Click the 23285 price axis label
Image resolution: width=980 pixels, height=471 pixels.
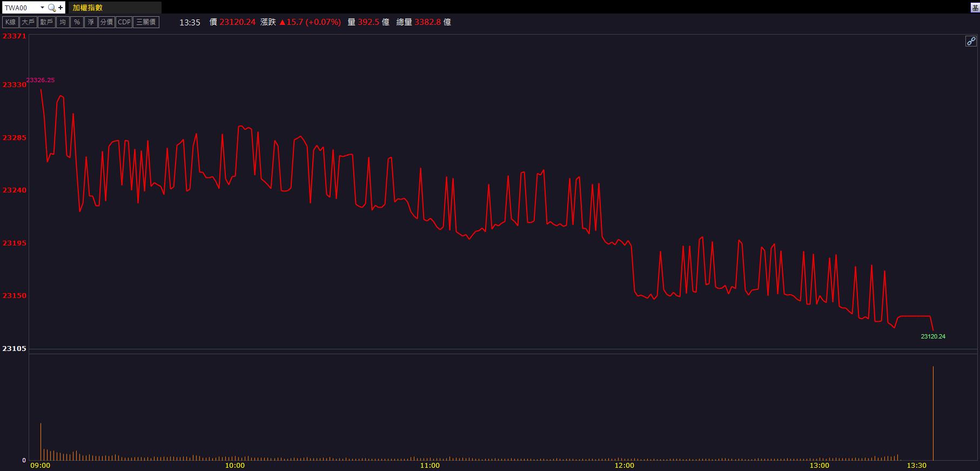[15, 138]
